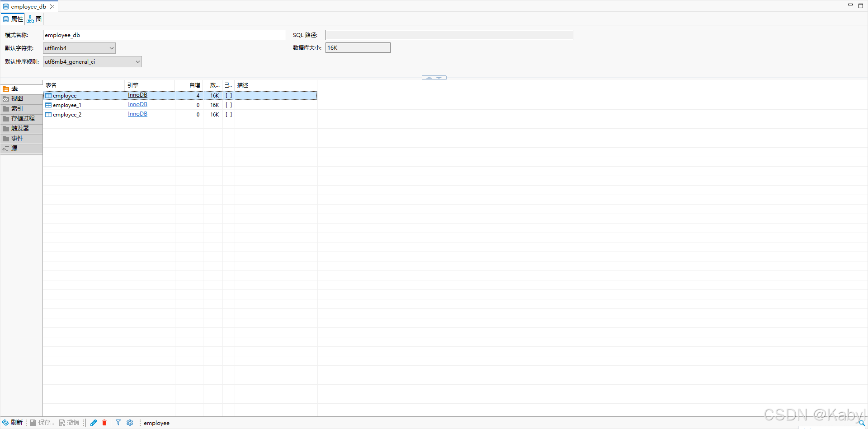The width and height of the screenshot is (868, 429).
Task: Switch to the 属性 (Properties) tab
Action: pyautogui.click(x=13, y=19)
